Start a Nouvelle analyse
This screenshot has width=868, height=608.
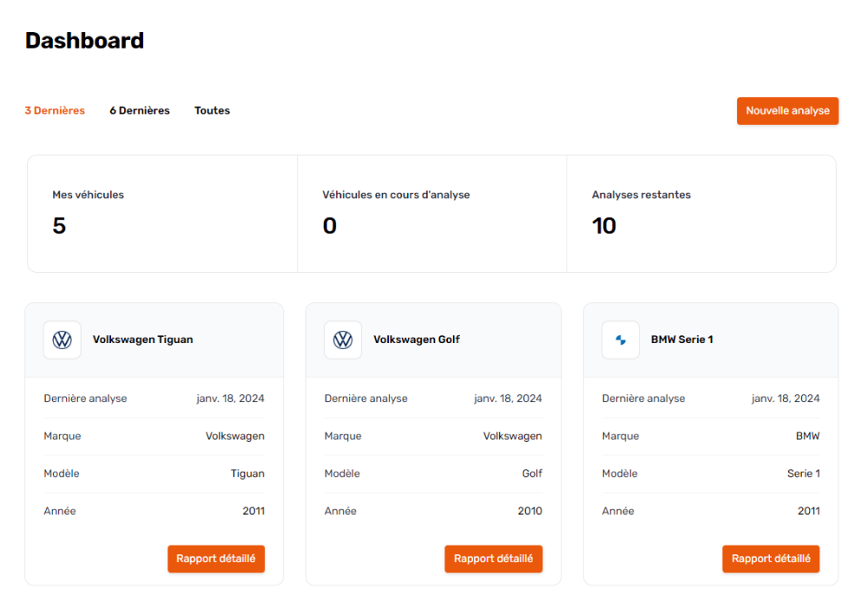point(787,111)
